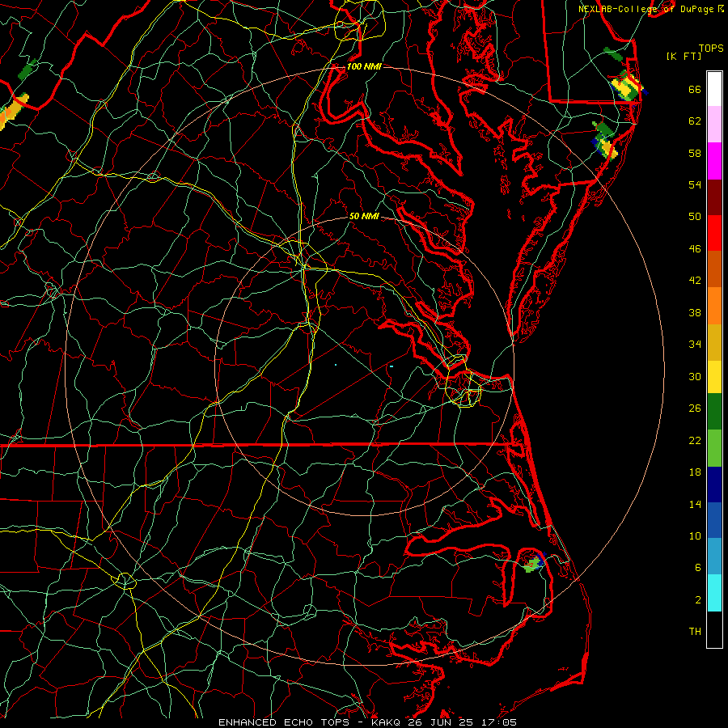
Task: Click the dark red 54 K FT legend swatch
Action: (714, 197)
